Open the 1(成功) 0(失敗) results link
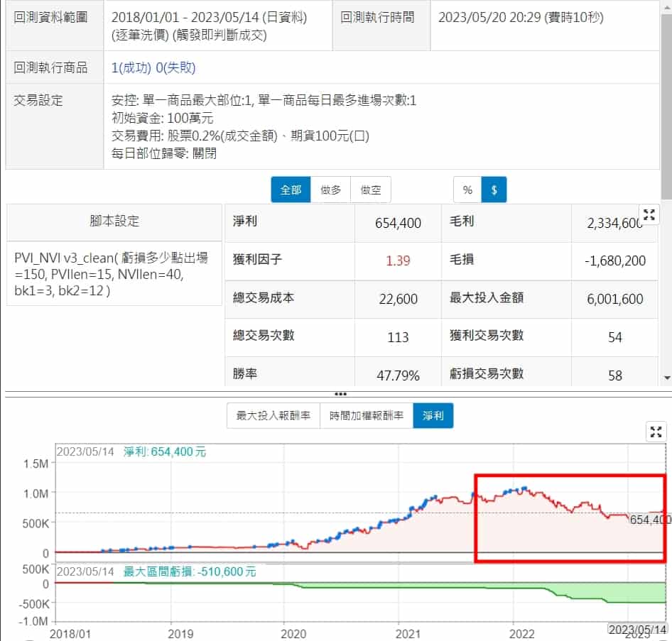 point(153,68)
